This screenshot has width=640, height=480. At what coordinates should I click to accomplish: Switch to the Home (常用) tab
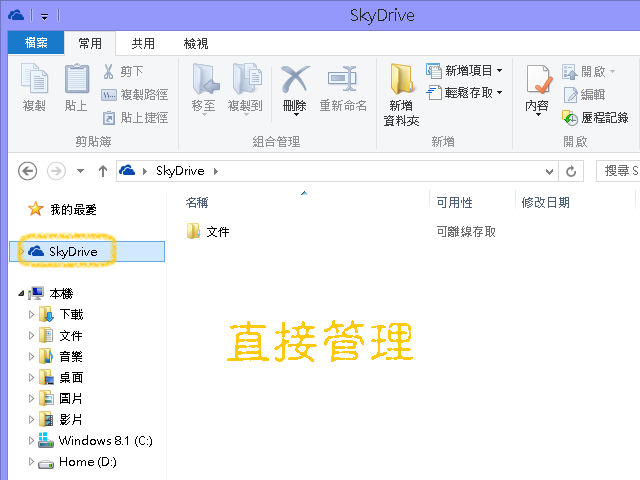pyautogui.click(x=90, y=43)
